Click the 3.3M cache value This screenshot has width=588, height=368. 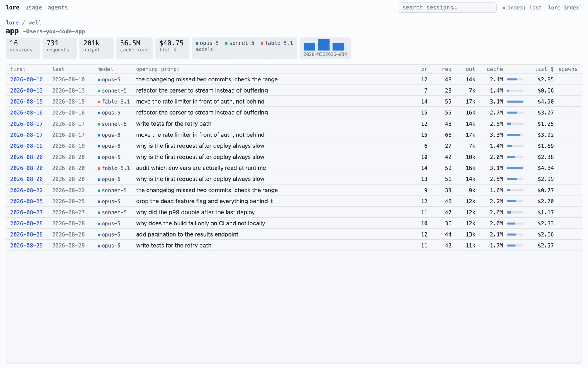pos(496,135)
